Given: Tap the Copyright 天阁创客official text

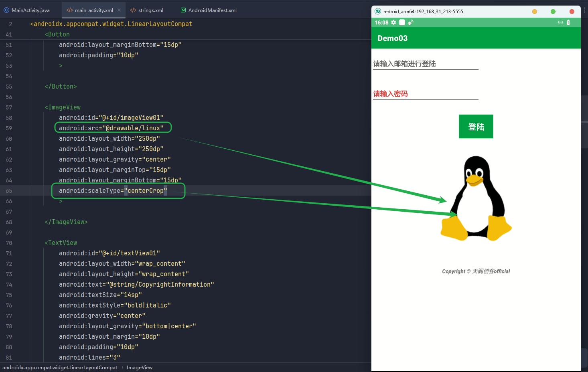Looking at the screenshot, I should click(476, 271).
